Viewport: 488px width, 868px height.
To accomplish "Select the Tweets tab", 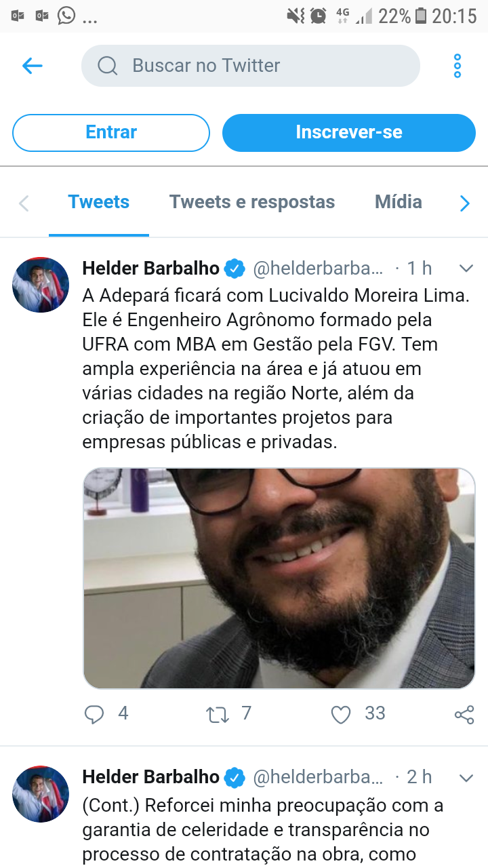I will tap(99, 202).
